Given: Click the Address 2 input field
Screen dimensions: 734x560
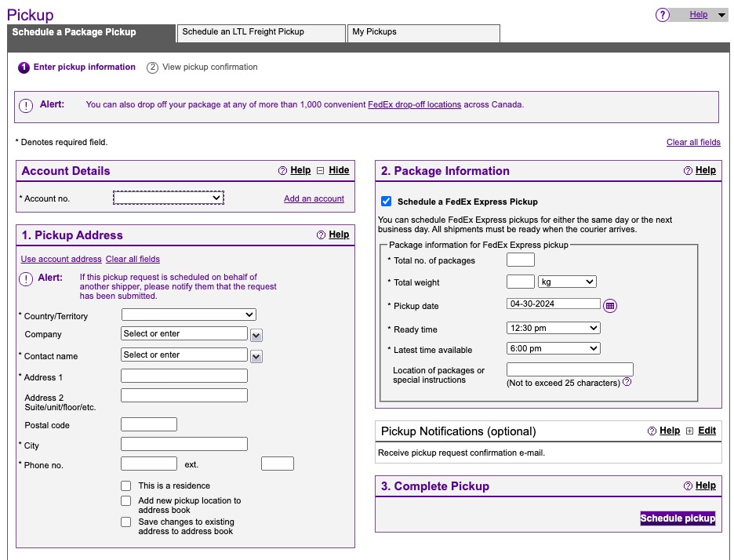Looking at the screenshot, I should pos(184,395).
